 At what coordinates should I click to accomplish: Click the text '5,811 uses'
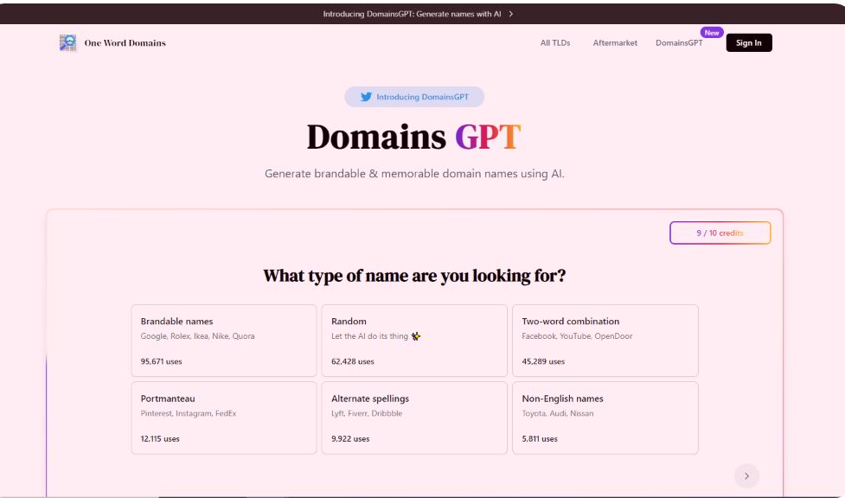click(x=540, y=439)
